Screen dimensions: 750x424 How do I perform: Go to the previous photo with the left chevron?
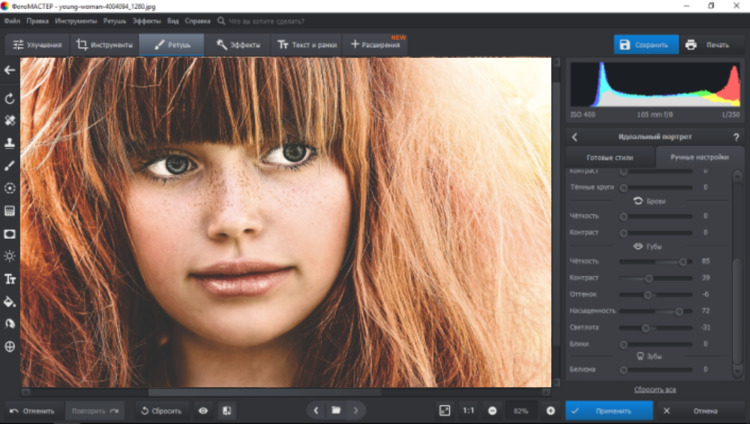(x=316, y=410)
